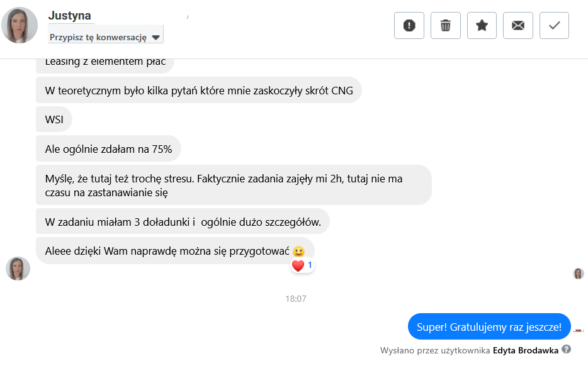Click message Ale ogólnie zdałam na 75%
The height and width of the screenshot is (371, 588).
click(108, 149)
